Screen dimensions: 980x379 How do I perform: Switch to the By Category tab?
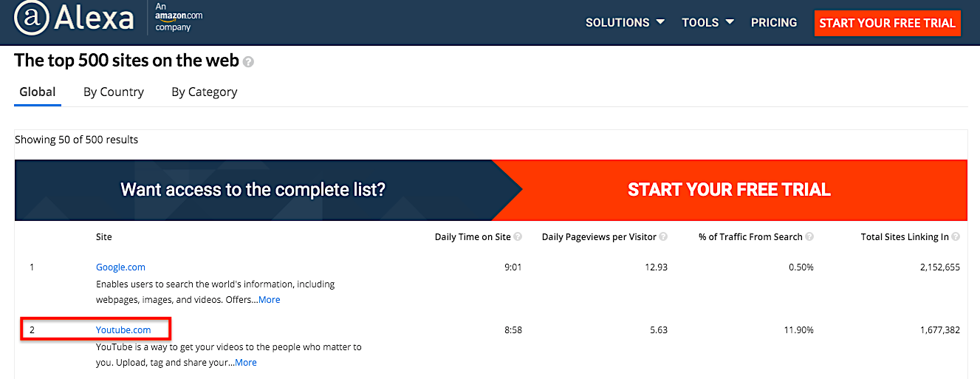205,92
